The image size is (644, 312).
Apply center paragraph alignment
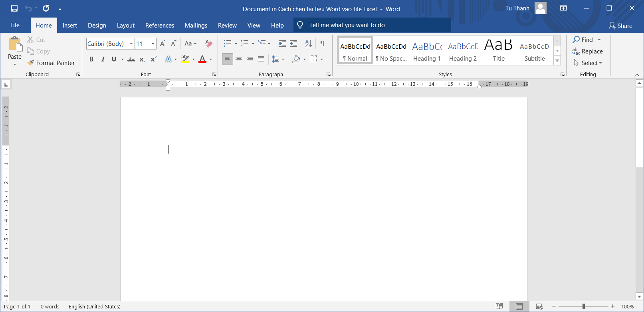[239, 59]
